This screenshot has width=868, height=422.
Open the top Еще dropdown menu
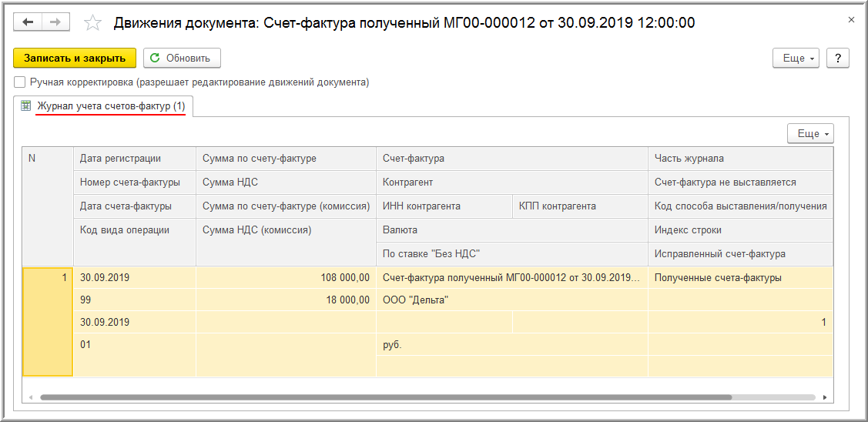tap(798, 59)
